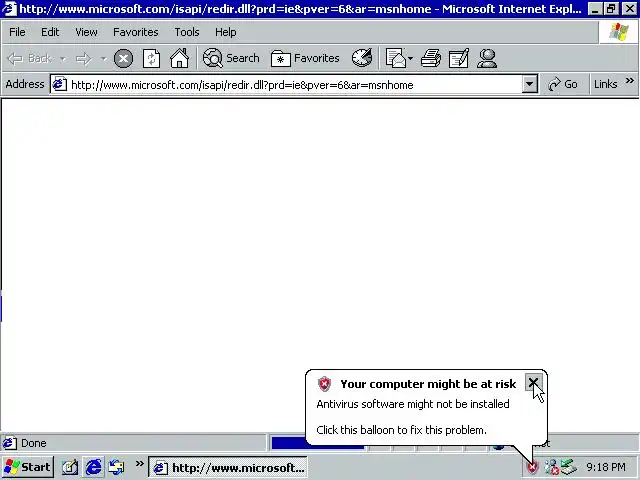Open the Help menu
Viewport: 640px width, 480px height.
tap(226, 32)
